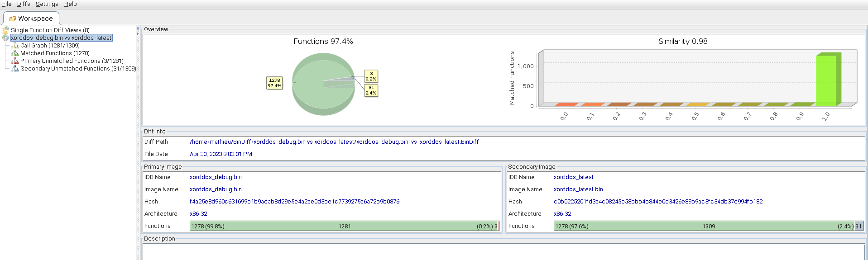The image size is (868, 260).
Task: Open the File menu
Action: 7,4
